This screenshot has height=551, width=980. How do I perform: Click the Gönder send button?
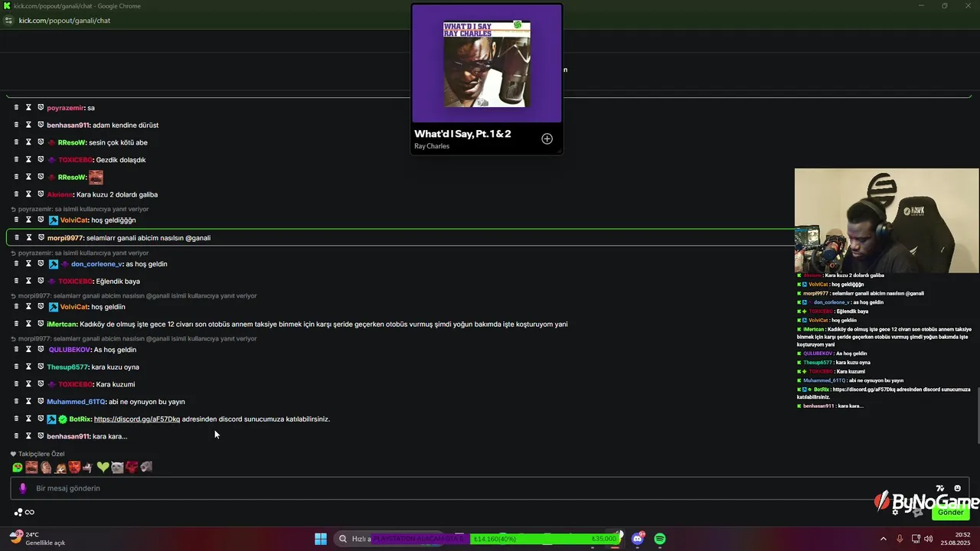click(x=950, y=512)
